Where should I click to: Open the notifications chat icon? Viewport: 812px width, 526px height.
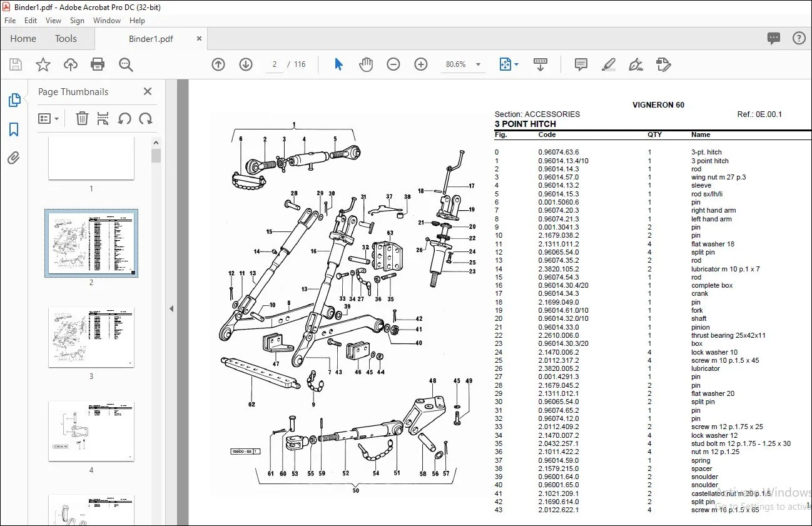(774, 38)
